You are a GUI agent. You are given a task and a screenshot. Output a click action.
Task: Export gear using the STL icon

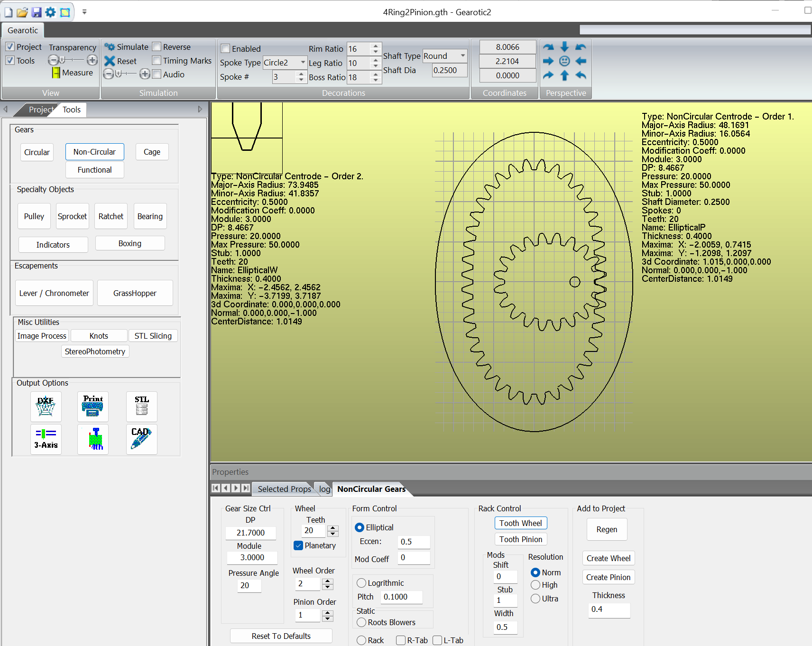pos(141,406)
